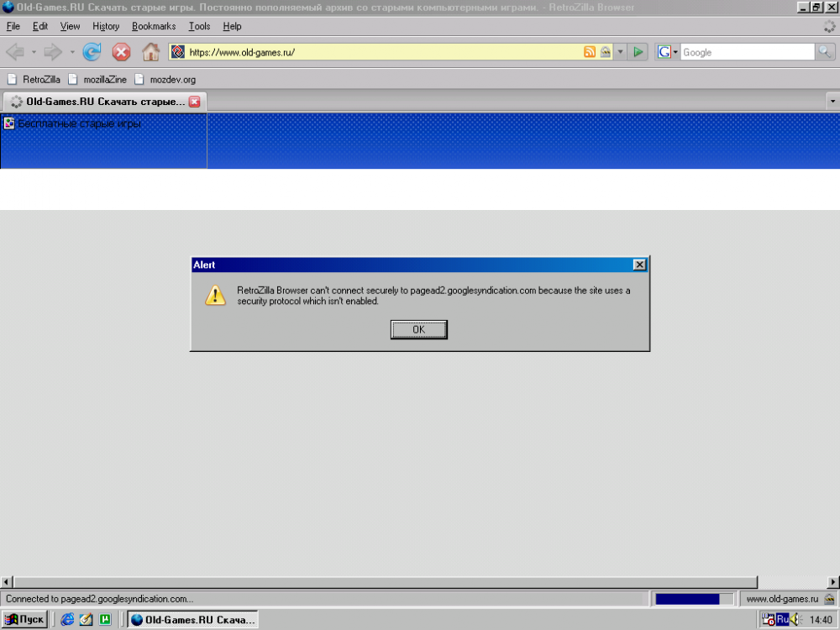Click the broken lock icon in address bar
This screenshot has height=630, width=840.
click(606, 52)
